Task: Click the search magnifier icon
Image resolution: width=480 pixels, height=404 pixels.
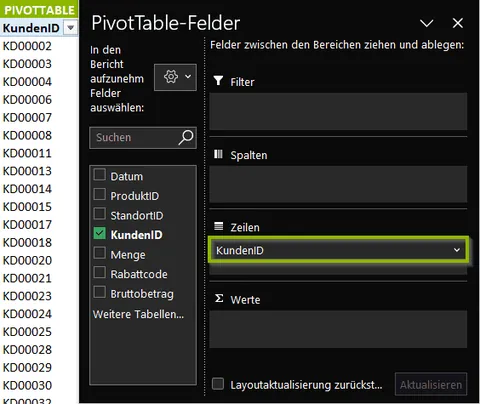Action: pyautogui.click(x=186, y=137)
